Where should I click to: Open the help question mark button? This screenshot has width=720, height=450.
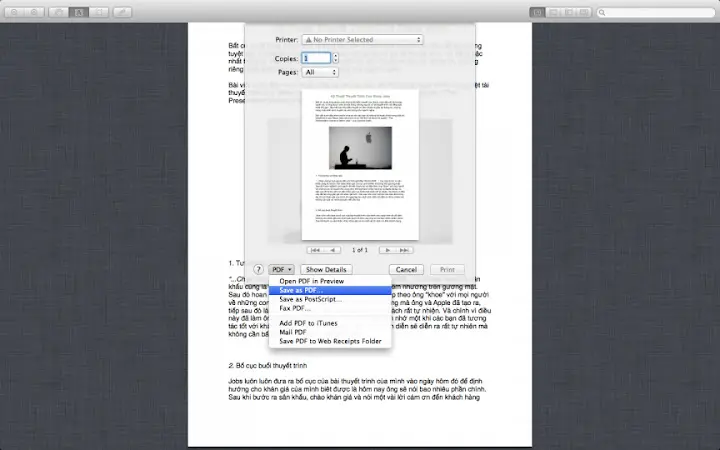[258, 270]
